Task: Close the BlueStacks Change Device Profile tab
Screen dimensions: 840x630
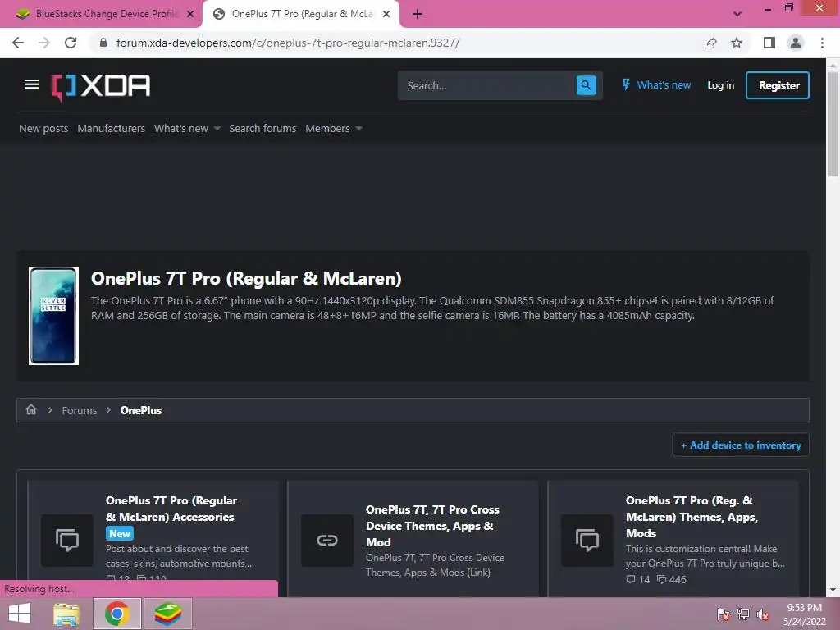Action: [x=190, y=14]
